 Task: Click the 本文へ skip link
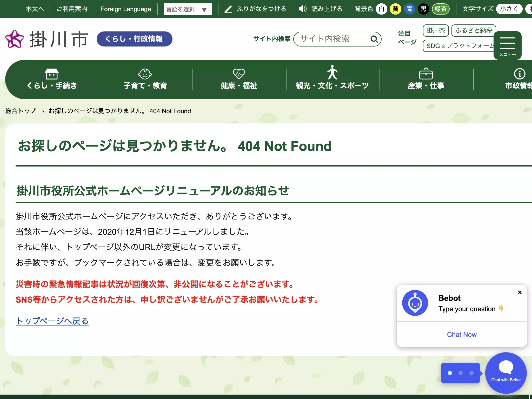35,9
